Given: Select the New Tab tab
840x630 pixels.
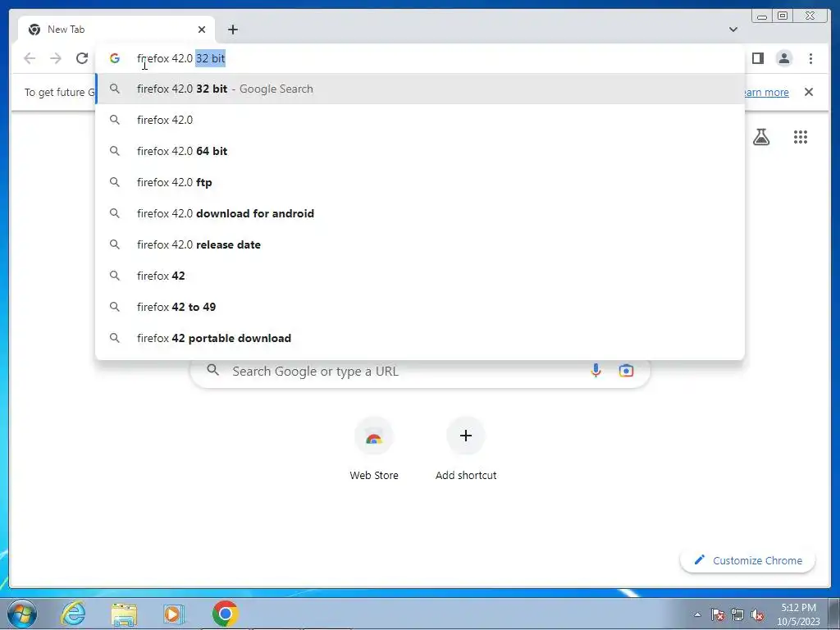Looking at the screenshot, I should pos(116,30).
